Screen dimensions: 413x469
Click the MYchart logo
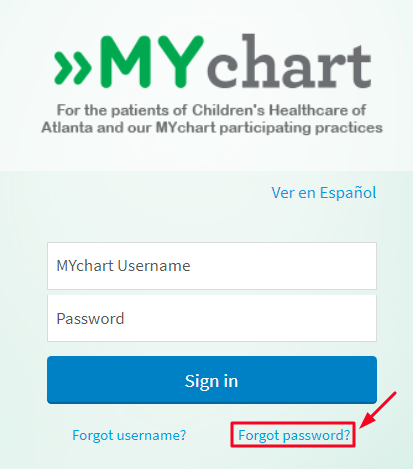click(212, 61)
